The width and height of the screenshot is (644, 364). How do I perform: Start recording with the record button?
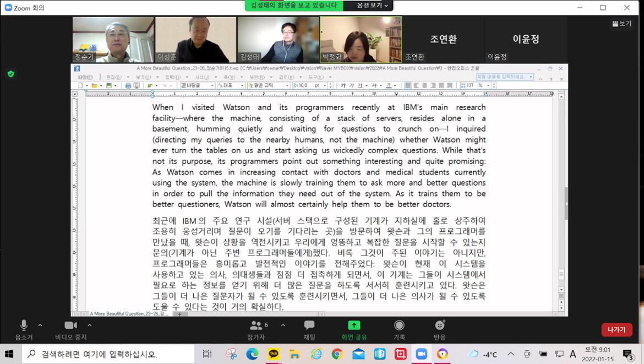click(x=399, y=329)
